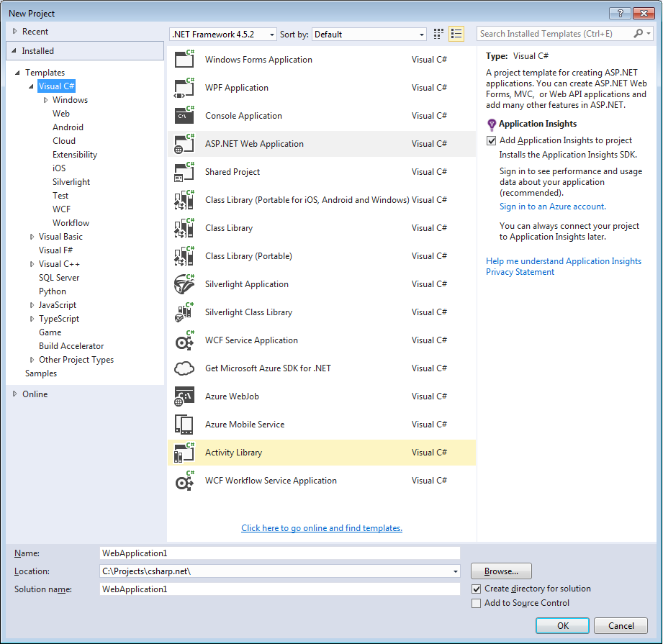
Task: Expand the Visual Basic node
Action: (x=32, y=237)
